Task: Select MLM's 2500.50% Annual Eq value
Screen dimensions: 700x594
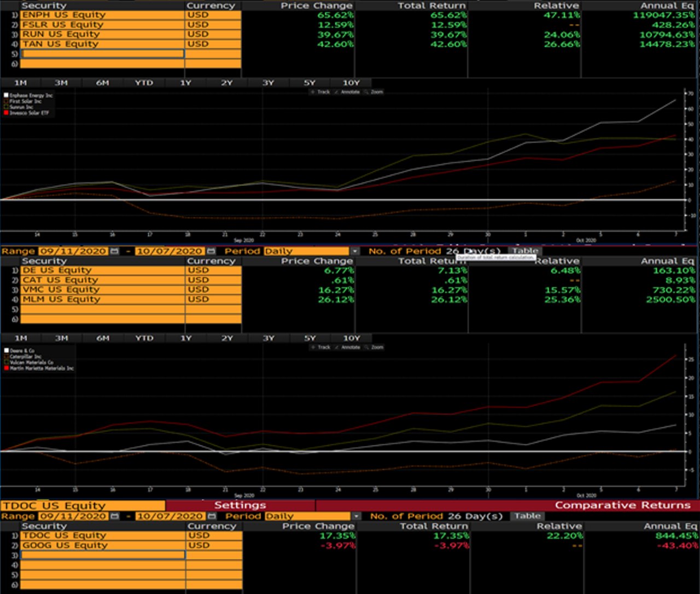Action: pos(670,299)
